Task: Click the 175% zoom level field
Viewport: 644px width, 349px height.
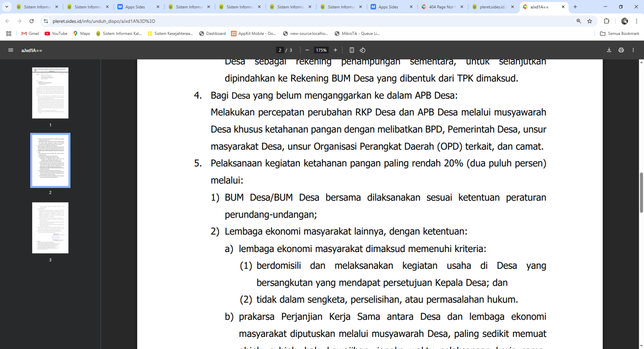Action: point(321,50)
